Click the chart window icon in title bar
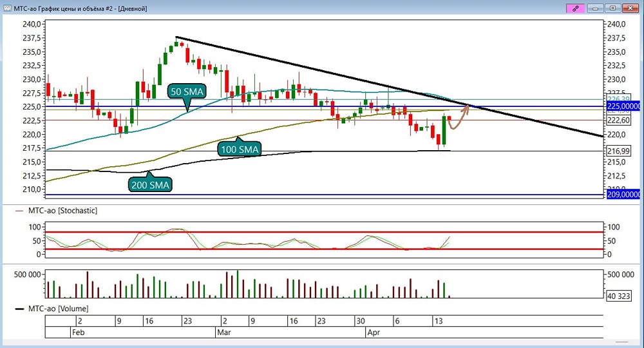The image size is (644, 348). [7, 8]
